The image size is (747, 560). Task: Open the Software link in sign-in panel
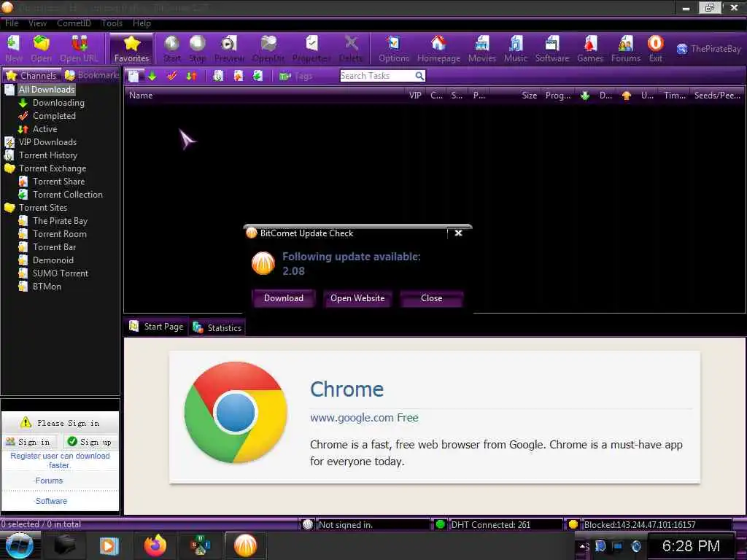pos(51,501)
